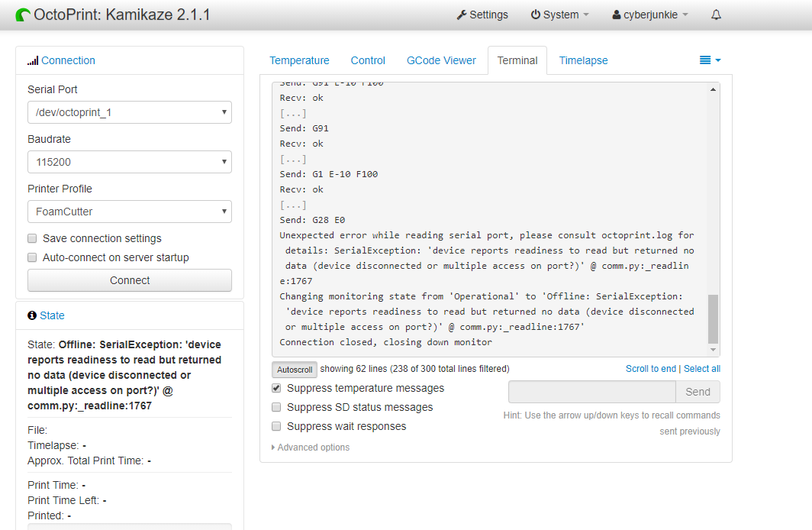Open the cyberjunkie user menu
The width and height of the screenshot is (812, 530).
(650, 15)
